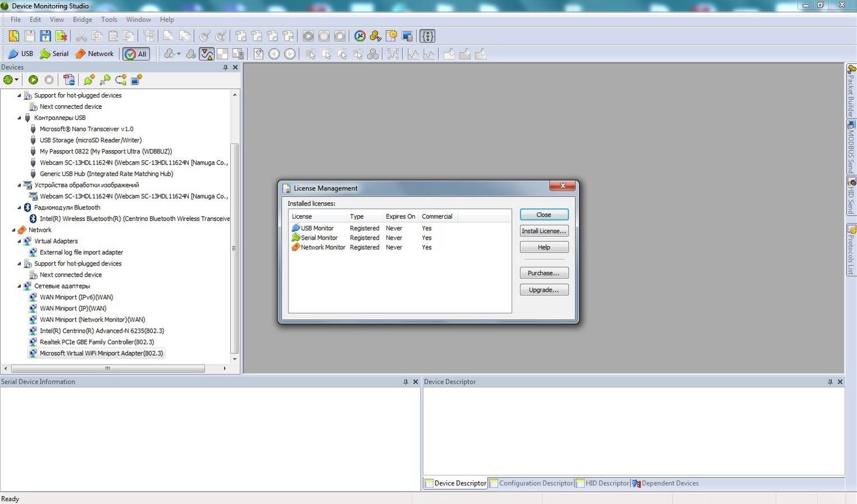This screenshot has width=857, height=504.
Task: Open the Protocols List side panel
Action: point(851,250)
